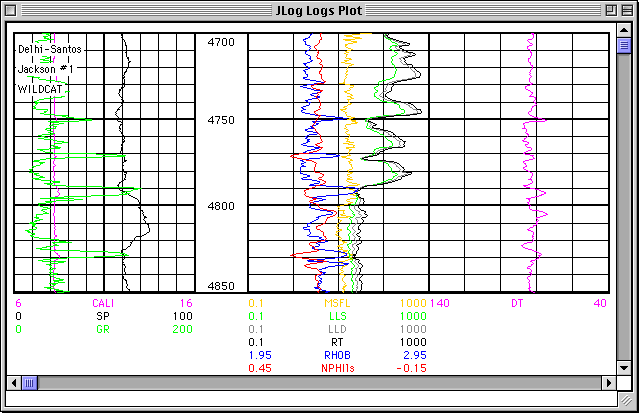Click the vertical scrollbar up arrow
The image size is (639, 413).
(623, 30)
